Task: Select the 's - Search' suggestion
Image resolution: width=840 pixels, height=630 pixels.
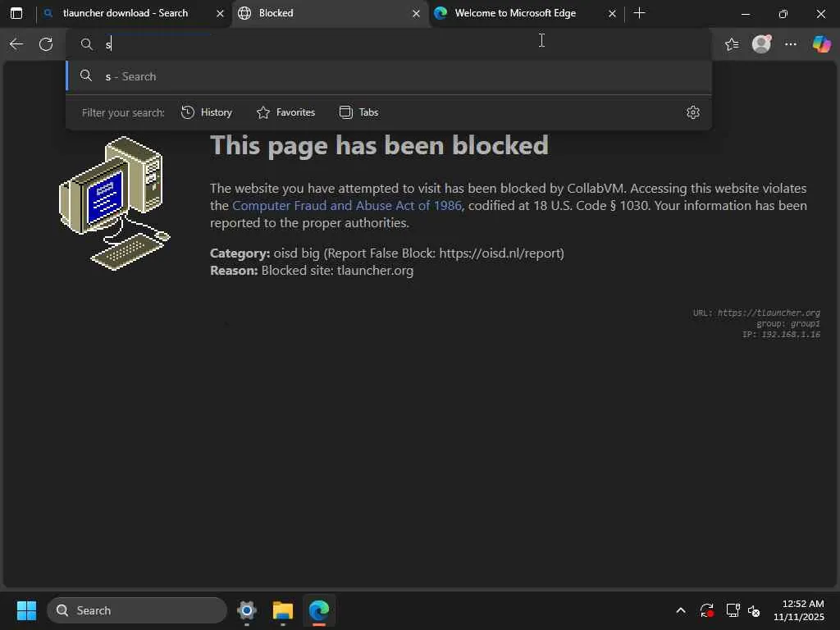Action: pos(389,76)
